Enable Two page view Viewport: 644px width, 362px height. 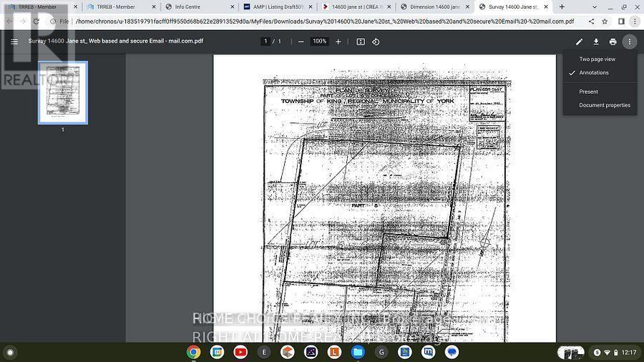[x=597, y=59]
